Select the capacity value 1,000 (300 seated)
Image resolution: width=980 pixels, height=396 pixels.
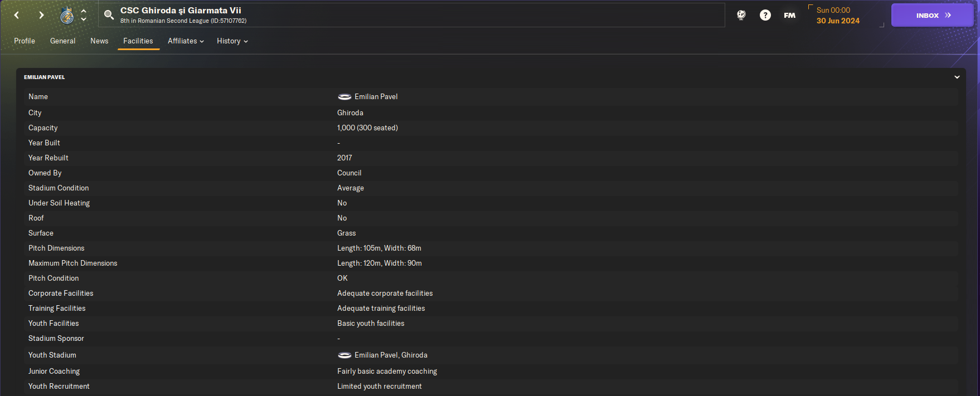[367, 128]
